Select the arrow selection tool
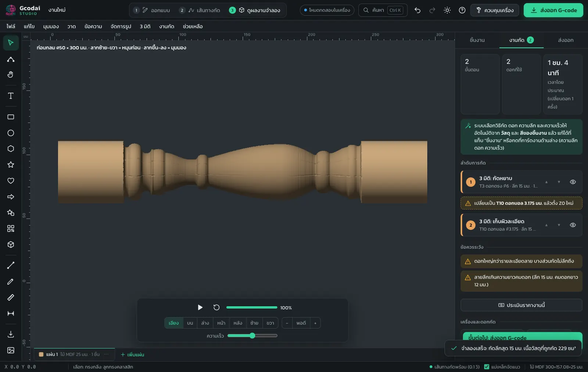 click(11, 43)
